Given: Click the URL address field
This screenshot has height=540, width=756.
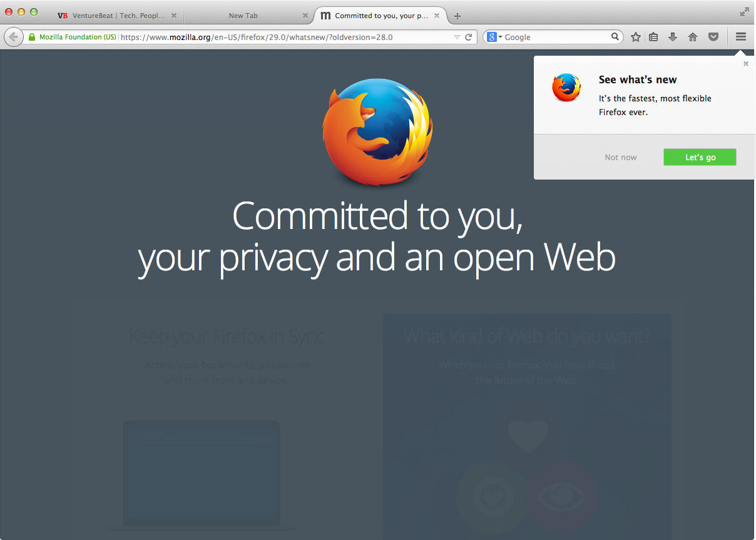Looking at the screenshot, I should point(285,37).
